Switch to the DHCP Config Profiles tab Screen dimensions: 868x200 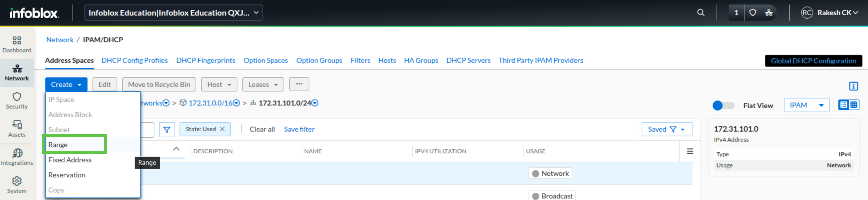tap(135, 61)
